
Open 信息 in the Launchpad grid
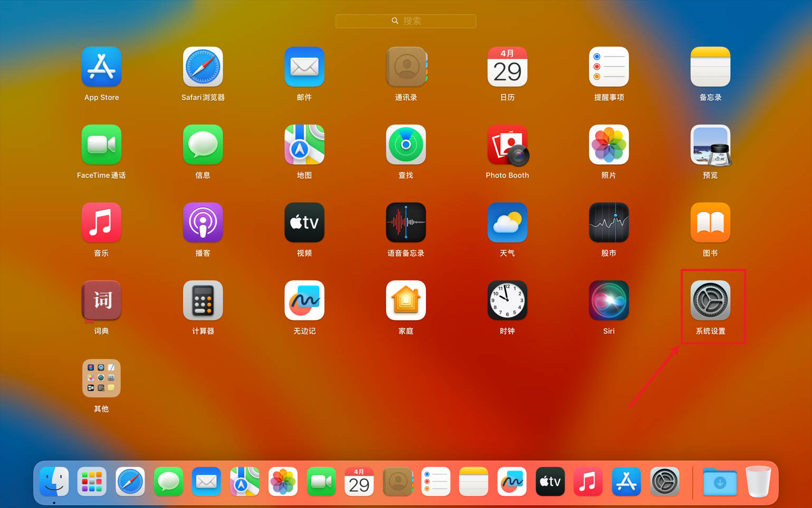point(203,145)
